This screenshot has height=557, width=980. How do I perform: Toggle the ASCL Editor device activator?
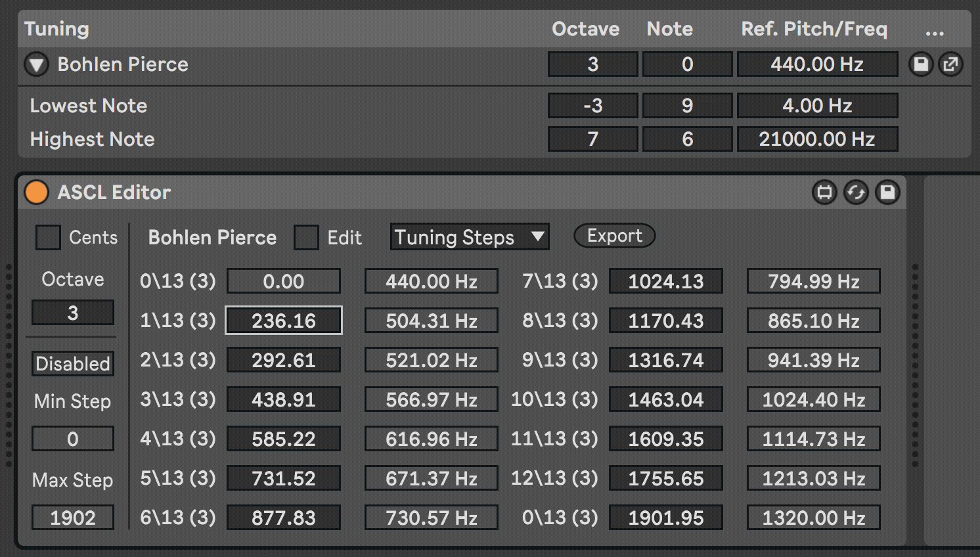36,192
